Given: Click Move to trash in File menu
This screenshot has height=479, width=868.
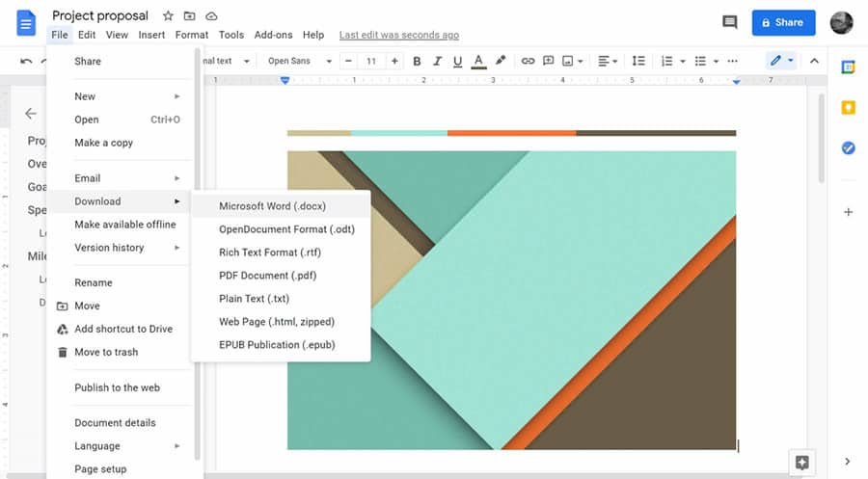Looking at the screenshot, I should (x=122, y=353).
